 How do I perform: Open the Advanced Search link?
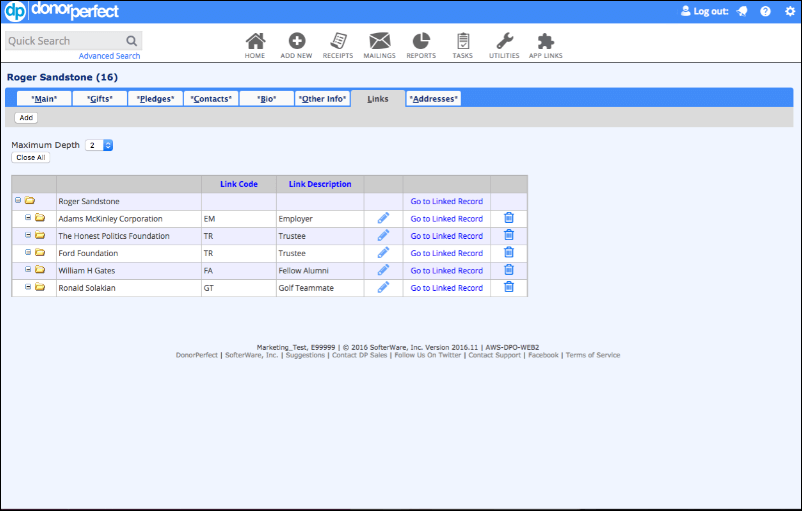(x=109, y=56)
